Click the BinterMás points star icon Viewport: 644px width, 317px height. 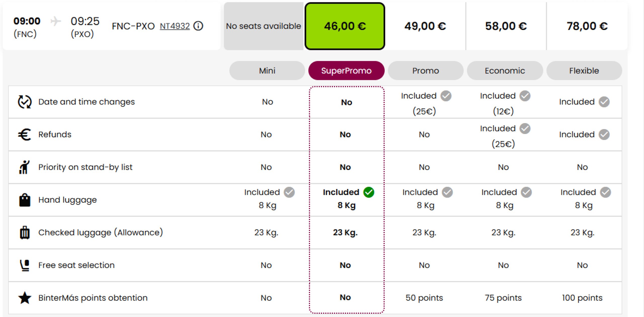click(25, 298)
